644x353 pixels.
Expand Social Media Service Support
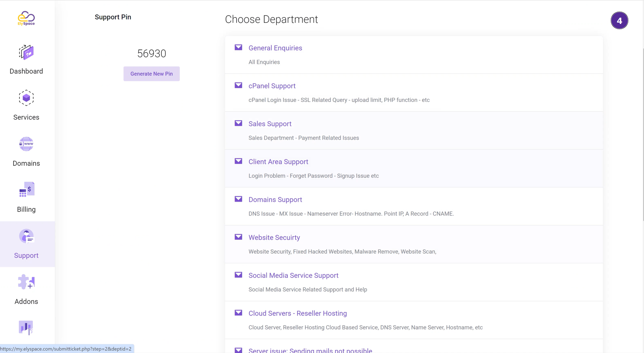pos(294,275)
